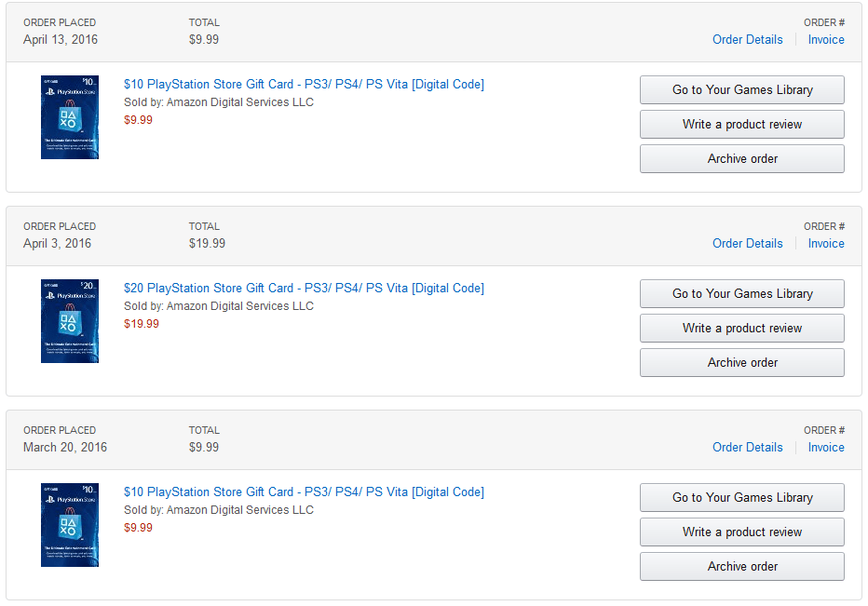868x606 pixels.
Task: Write a product review for April 13 order
Action: point(742,125)
